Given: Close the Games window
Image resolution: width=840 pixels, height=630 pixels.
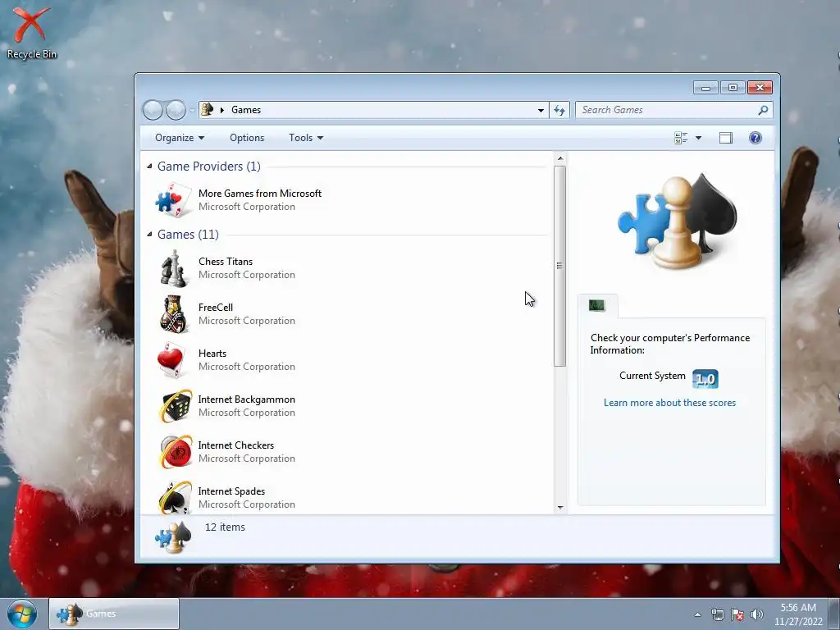Looking at the screenshot, I should (760, 87).
